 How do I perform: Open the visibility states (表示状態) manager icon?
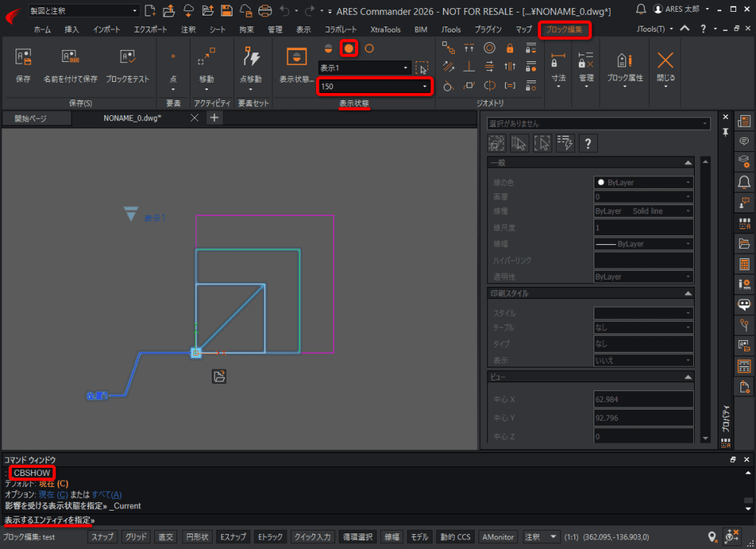tap(297, 57)
